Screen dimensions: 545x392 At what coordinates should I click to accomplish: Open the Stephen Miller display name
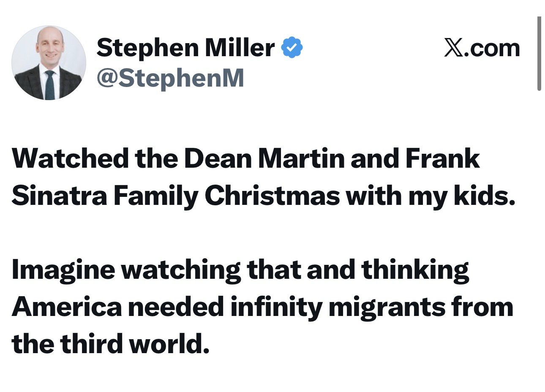pos(185,47)
